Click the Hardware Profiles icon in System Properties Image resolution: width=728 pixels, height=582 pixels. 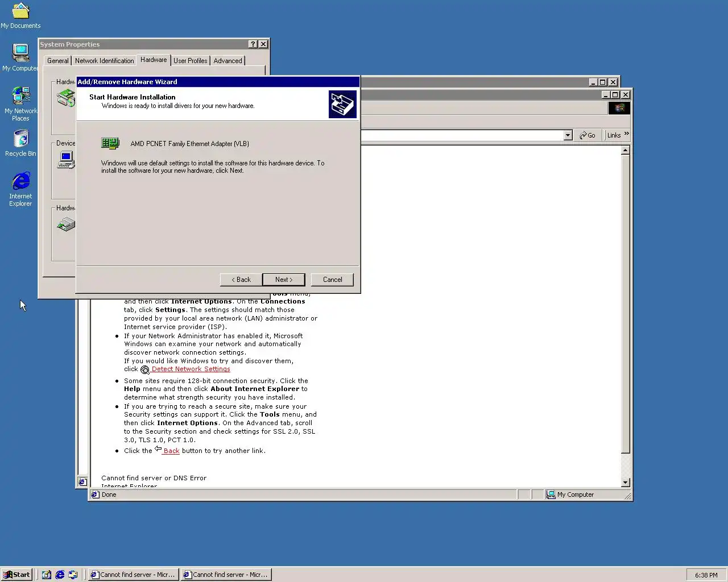[66, 225]
